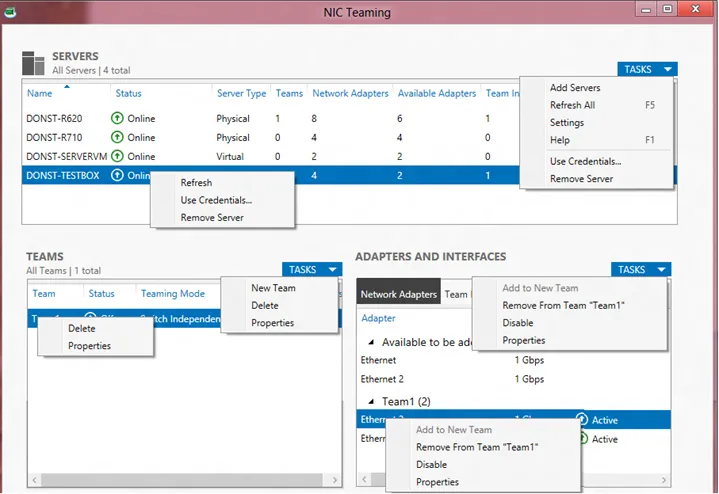Click the online status icon for DONST-SERVERVM
Screen dimensions: 719x494
click(x=117, y=156)
